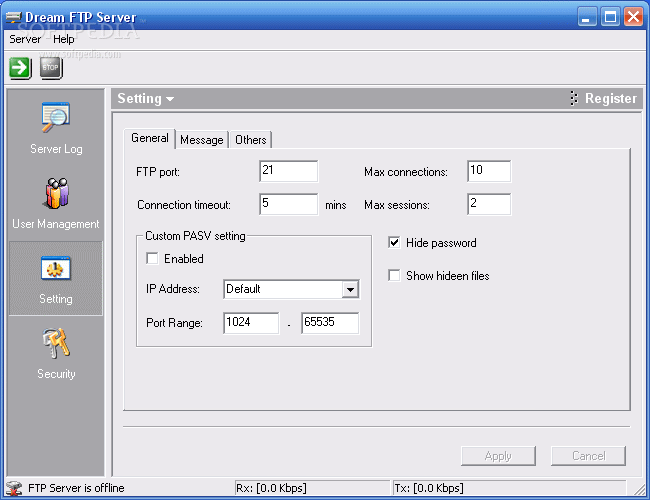Open the Server Log panel icon
Screen dimensions: 650x500
(56, 117)
